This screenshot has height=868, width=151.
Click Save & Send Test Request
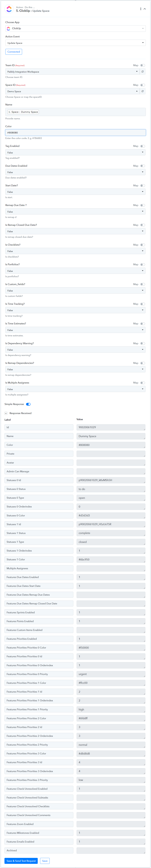[21, 861]
